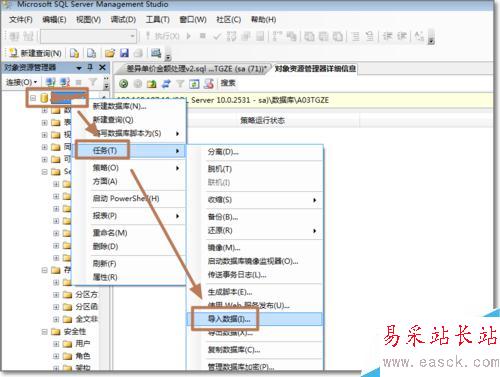Click the blue floppy-disk save icon

(124, 53)
